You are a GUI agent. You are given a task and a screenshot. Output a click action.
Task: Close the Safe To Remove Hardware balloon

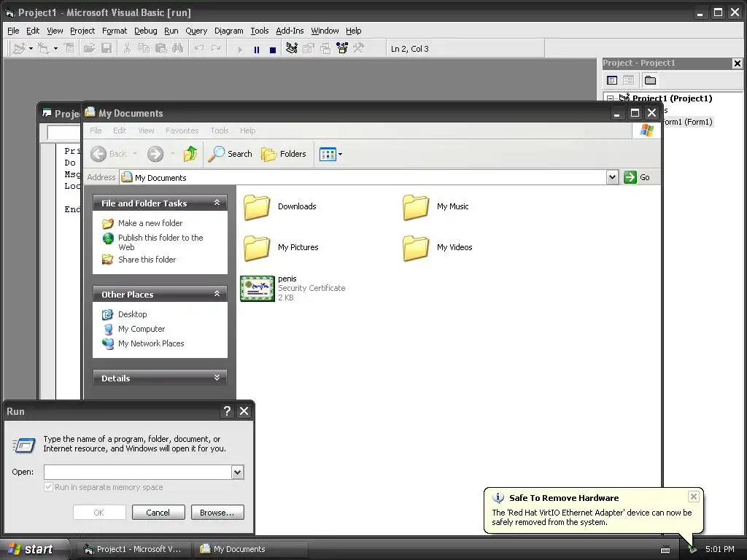tap(694, 497)
